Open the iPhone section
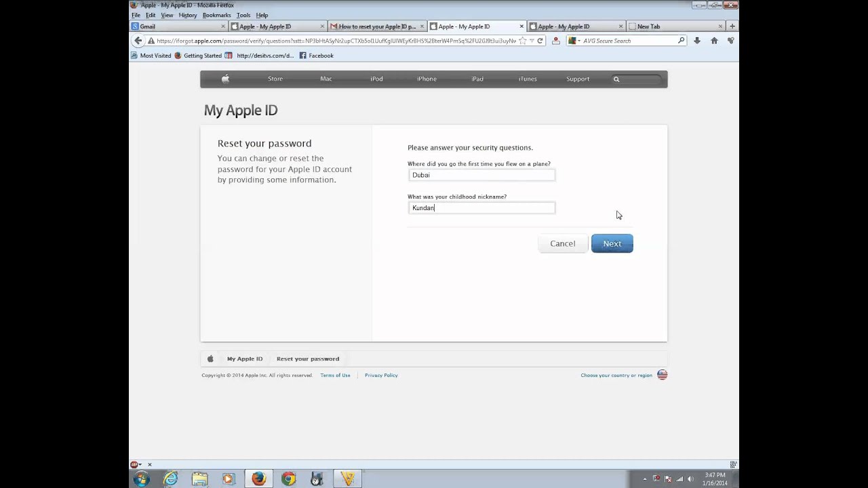The height and width of the screenshot is (488, 868). point(427,79)
